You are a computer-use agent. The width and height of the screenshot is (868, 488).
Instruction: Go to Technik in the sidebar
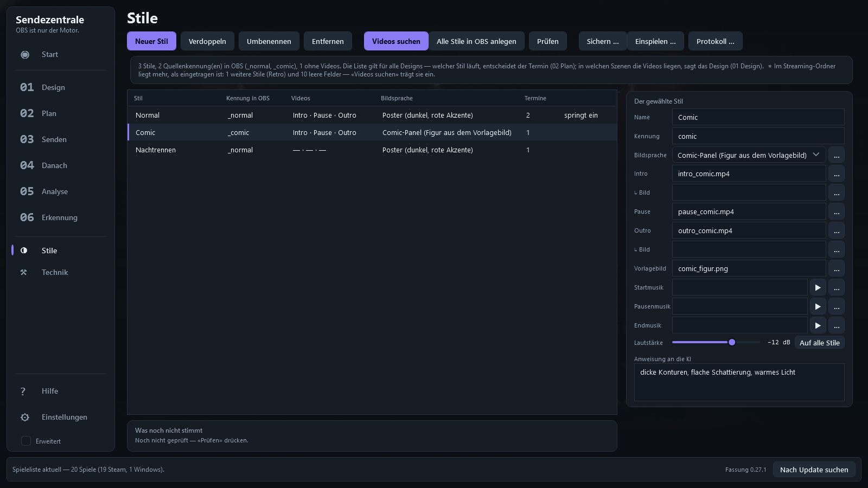[61, 272]
